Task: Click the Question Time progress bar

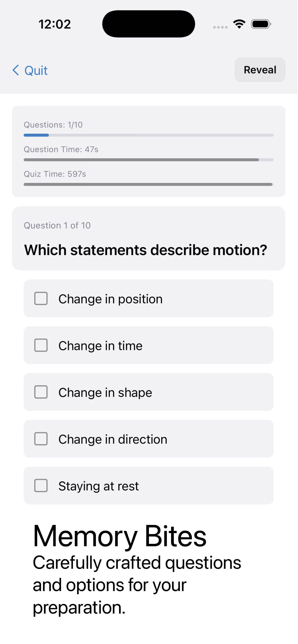Action: click(x=149, y=160)
